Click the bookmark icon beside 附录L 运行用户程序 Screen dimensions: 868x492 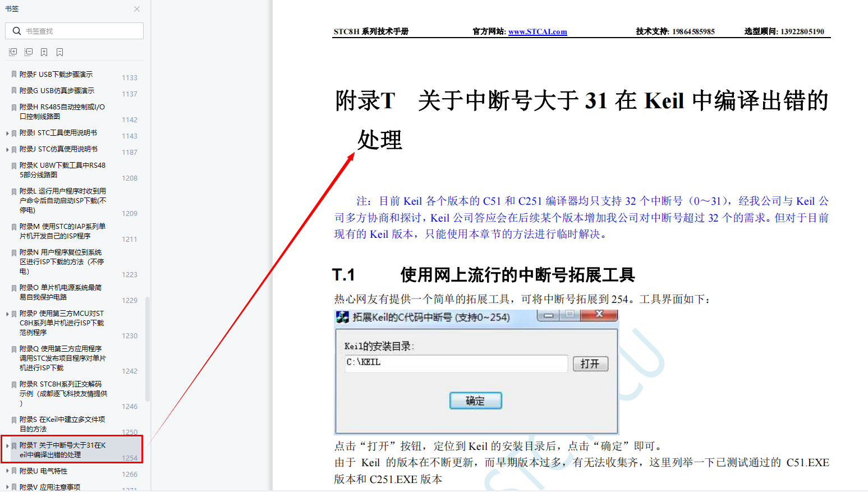click(x=14, y=191)
